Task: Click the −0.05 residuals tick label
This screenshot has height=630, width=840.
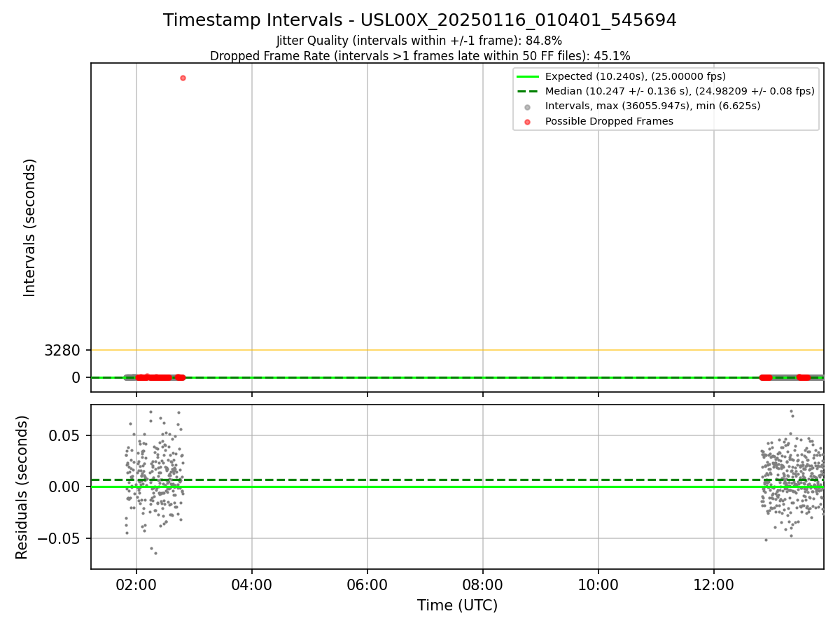Action: pyautogui.click(x=58, y=538)
